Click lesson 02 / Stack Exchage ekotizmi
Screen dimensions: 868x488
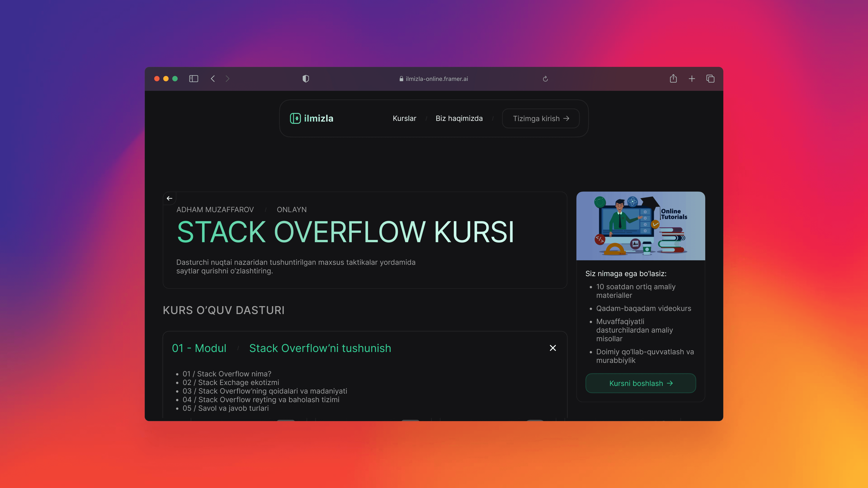[x=231, y=383]
